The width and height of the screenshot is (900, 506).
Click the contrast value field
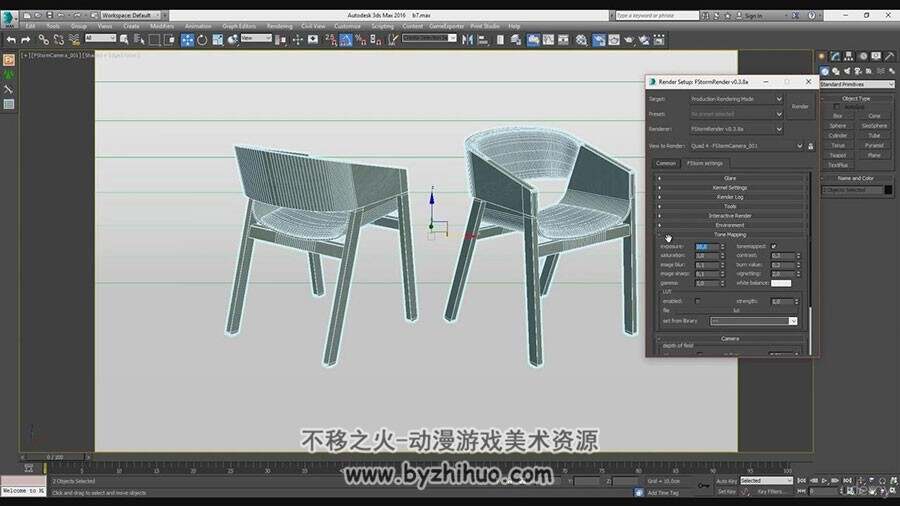coord(782,256)
